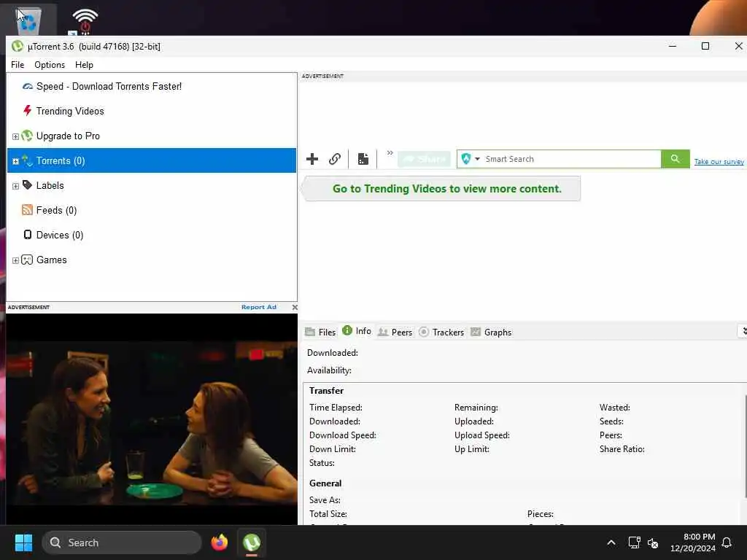The height and width of the screenshot is (560, 747).
Task: Click the uTorrent title bar logo
Action: tap(18, 46)
